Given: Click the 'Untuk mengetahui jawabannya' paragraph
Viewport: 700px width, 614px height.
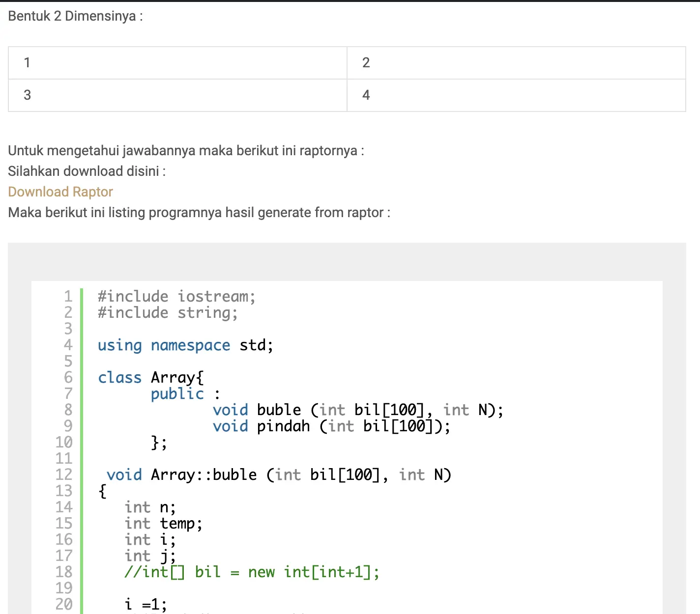Looking at the screenshot, I should [186, 150].
